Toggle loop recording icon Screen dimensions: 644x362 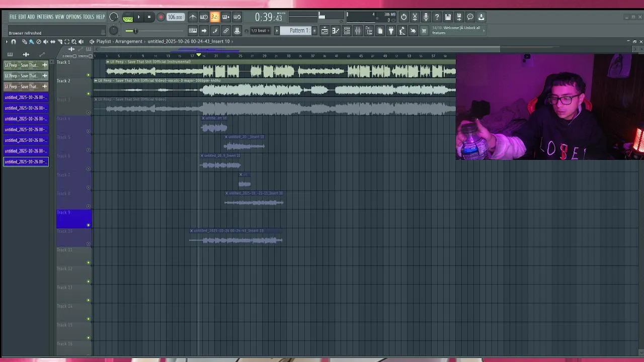tap(237, 17)
